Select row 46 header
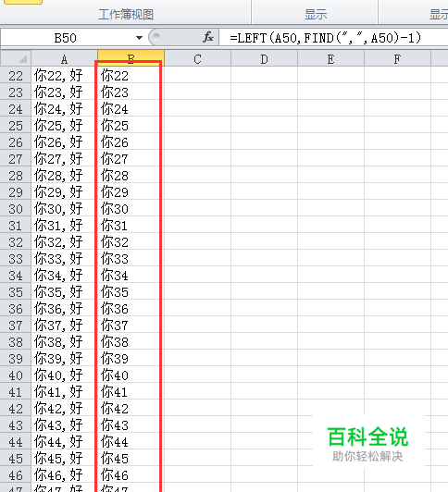The width and height of the screenshot is (448, 492). [x=16, y=474]
